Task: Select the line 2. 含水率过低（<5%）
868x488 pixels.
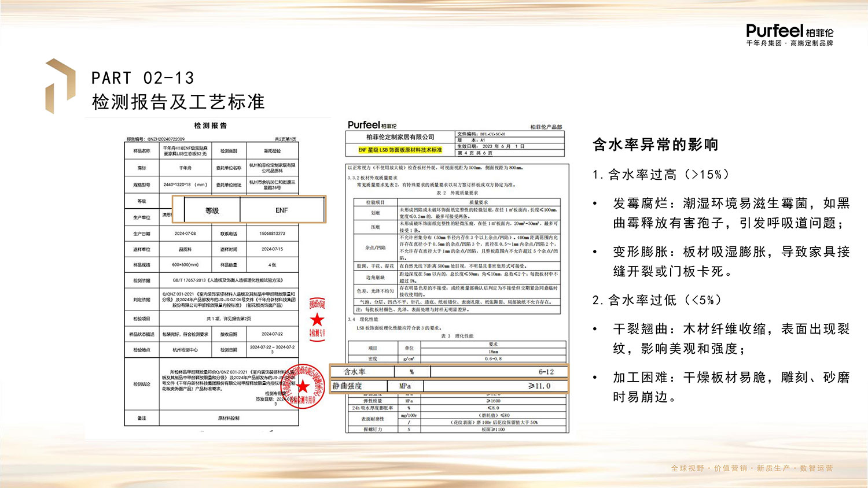Action: (x=657, y=300)
